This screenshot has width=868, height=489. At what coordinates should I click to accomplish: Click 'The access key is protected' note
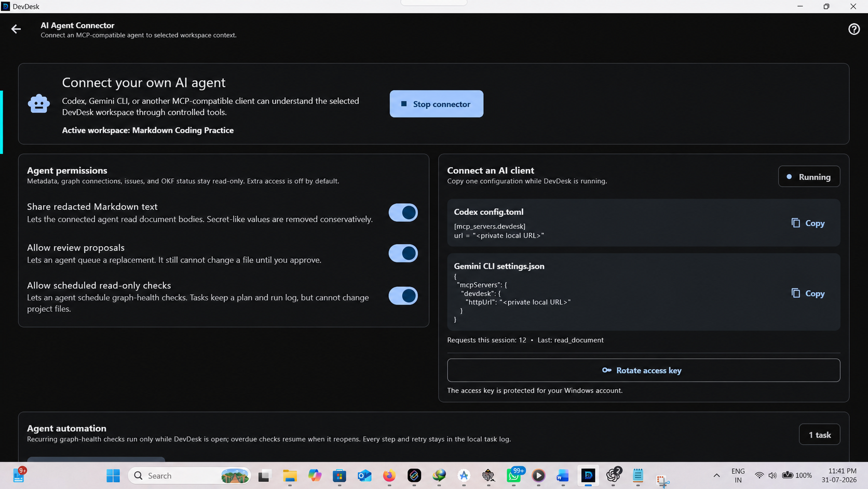(x=535, y=390)
